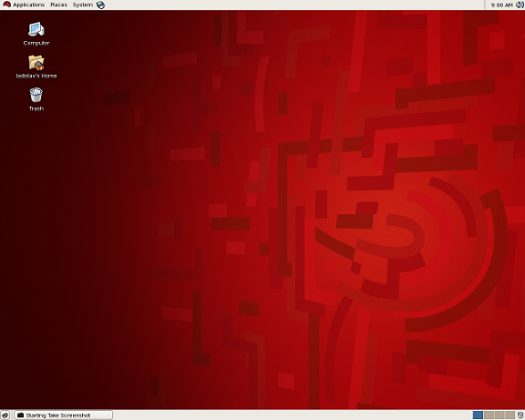Switch to the fourth workspace
Screen dimensions: 525x420
click(510, 415)
